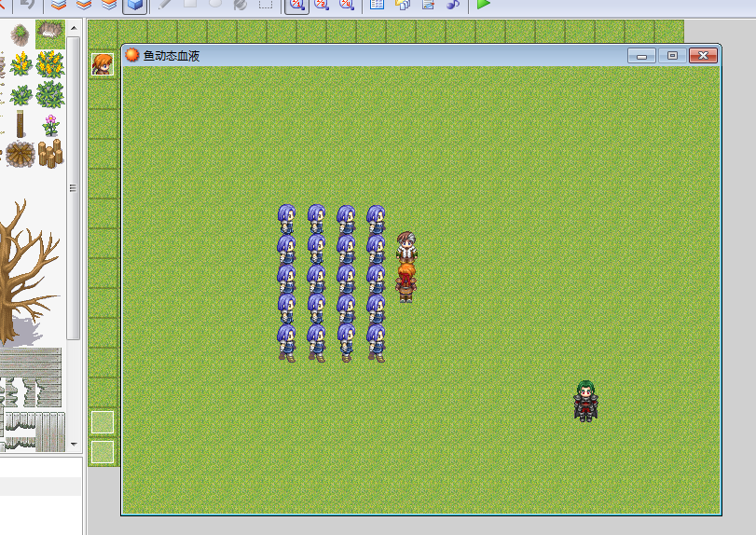This screenshot has height=535, width=756.
Task: Click the 鱼动态血液 title text
Action: pyautogui.click(x=172, y=56)
